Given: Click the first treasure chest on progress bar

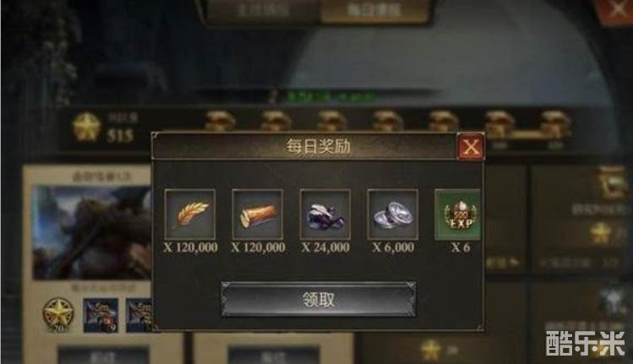Looking at the screenshot, I should (220, 121).
